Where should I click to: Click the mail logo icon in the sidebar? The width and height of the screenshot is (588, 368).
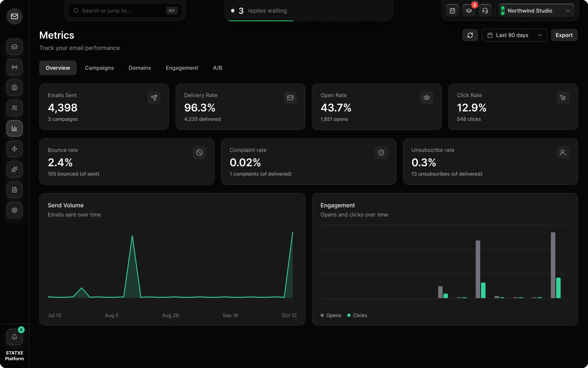coord(14,16)
